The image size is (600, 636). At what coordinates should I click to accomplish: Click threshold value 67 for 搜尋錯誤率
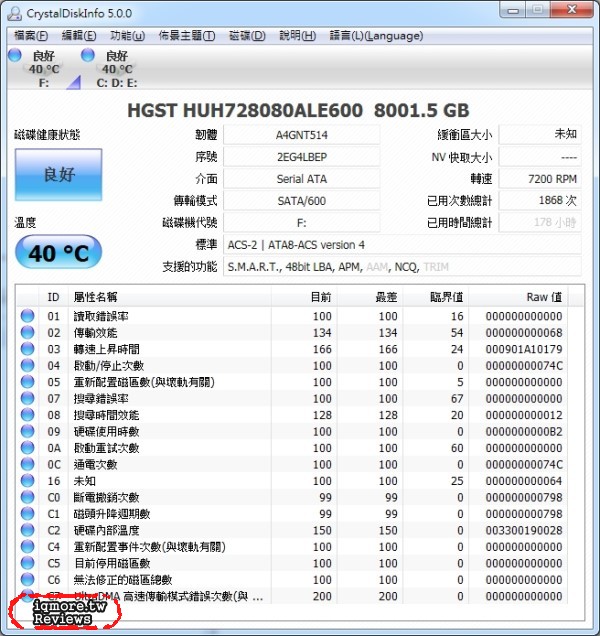[457, 398]
